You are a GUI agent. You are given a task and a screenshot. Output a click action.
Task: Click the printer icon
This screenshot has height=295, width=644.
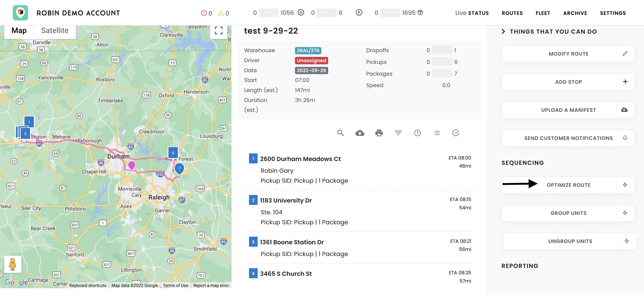click(379, 133)
